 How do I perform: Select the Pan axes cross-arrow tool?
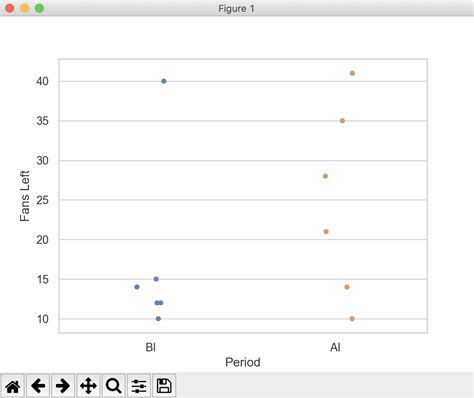(x=88, y=386)
